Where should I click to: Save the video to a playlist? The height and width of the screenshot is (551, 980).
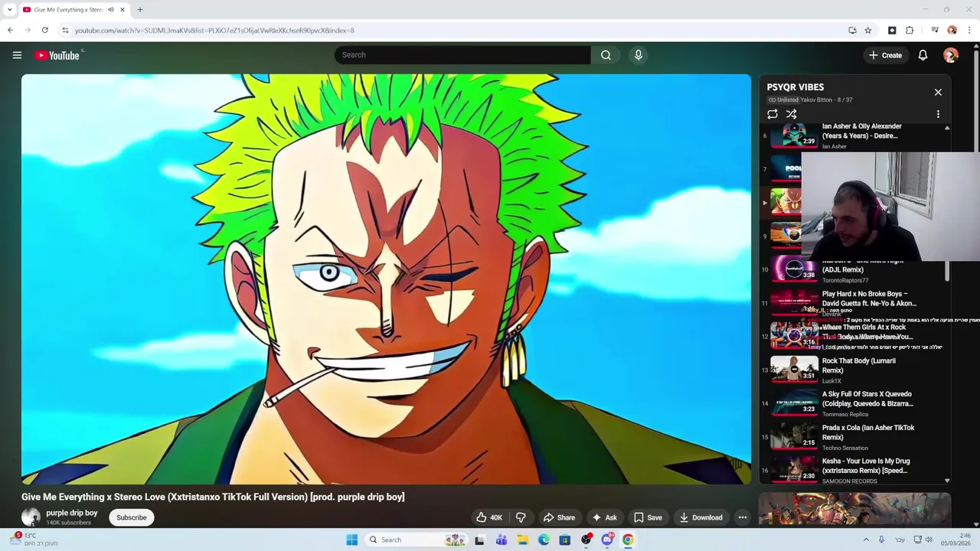click(x=648, y=517)
